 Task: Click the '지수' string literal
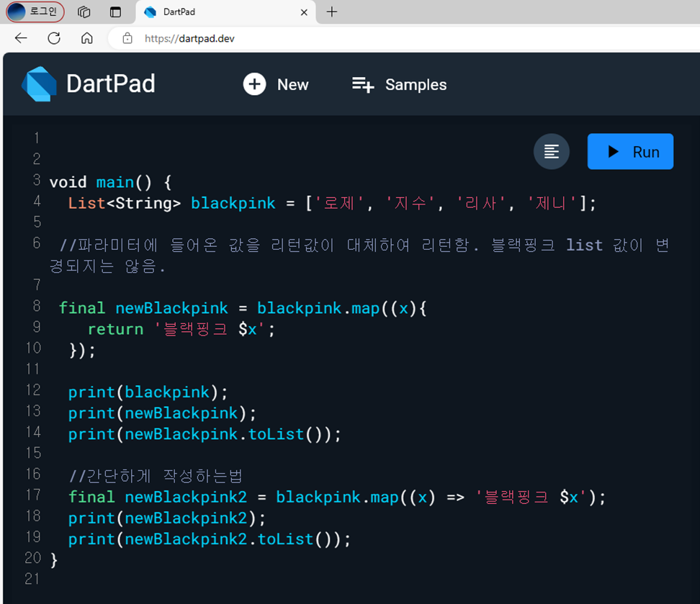[410, 204]
